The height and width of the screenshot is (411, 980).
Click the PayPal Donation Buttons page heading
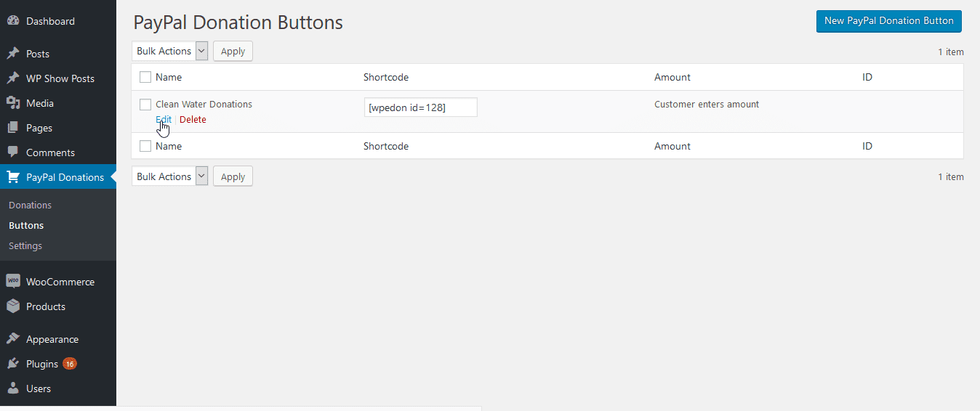pyautogui.click(x=238, y=23)
